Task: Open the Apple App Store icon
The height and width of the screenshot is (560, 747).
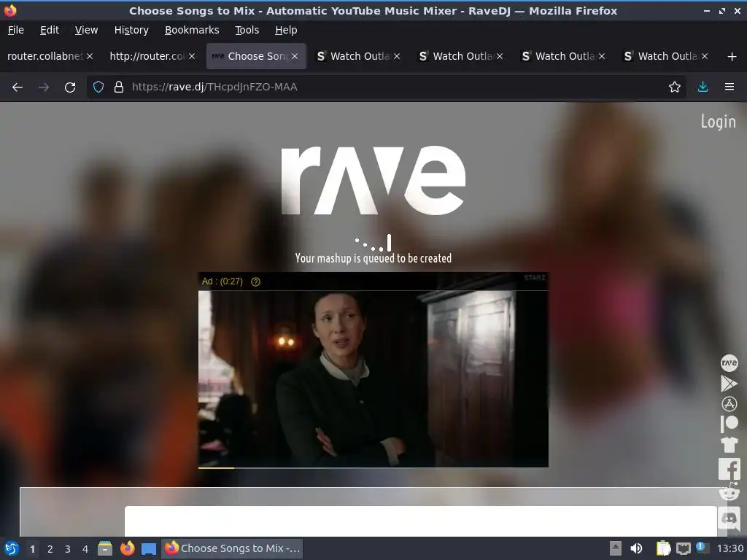Action: click(x=729, y=404)
